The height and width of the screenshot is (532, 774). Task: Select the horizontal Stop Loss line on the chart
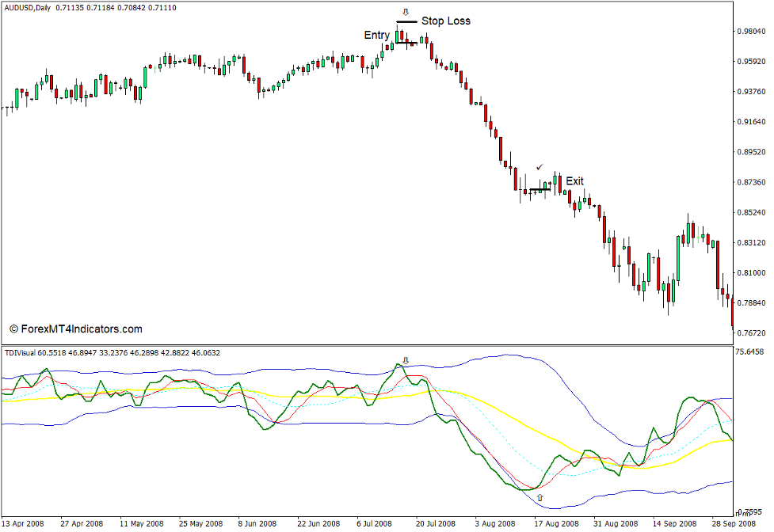point(407,21)
